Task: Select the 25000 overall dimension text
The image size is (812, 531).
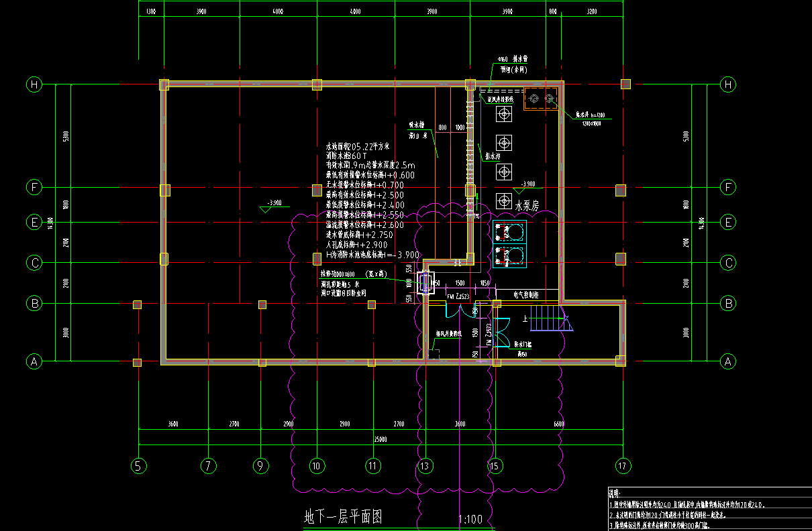Action: point(380,440)
